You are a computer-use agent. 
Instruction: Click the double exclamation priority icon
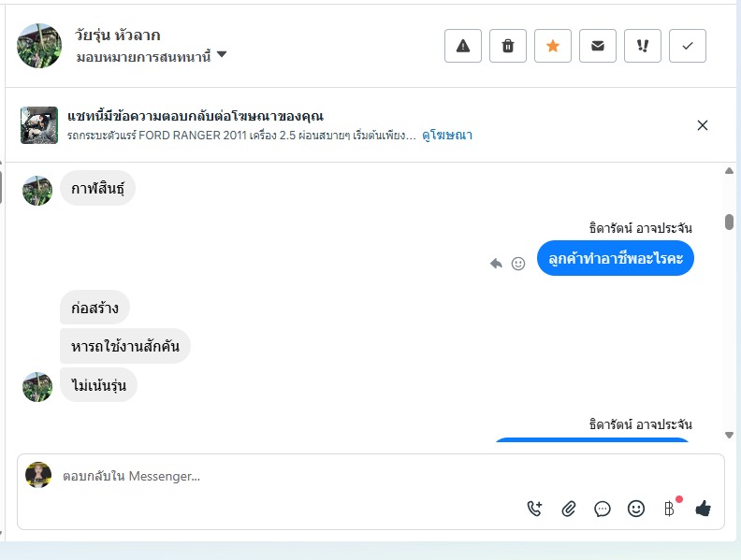pyautogui.click(x=643, y=46)
